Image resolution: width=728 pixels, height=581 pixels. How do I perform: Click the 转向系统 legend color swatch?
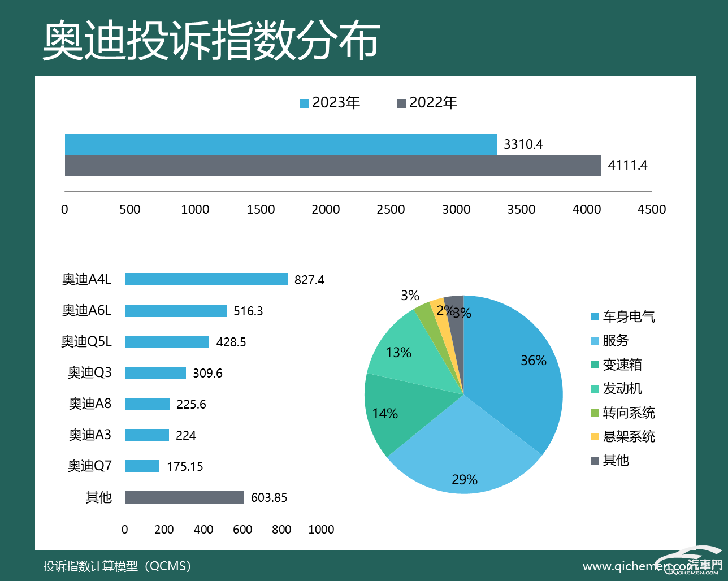coord(595,413)
